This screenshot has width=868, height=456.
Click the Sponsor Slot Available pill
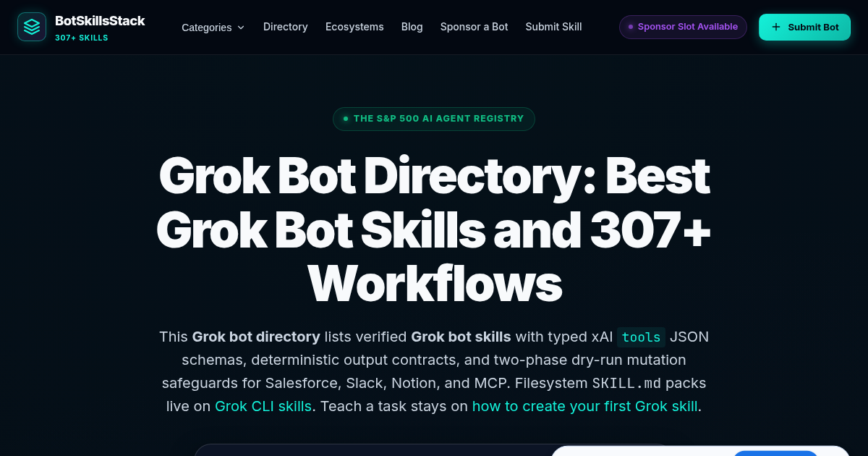(x=683, y=27)
